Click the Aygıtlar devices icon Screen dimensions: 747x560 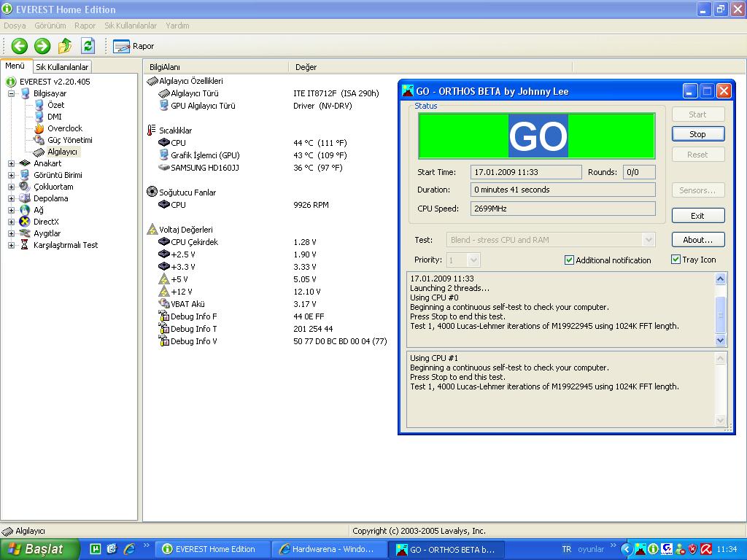[25, 233]
